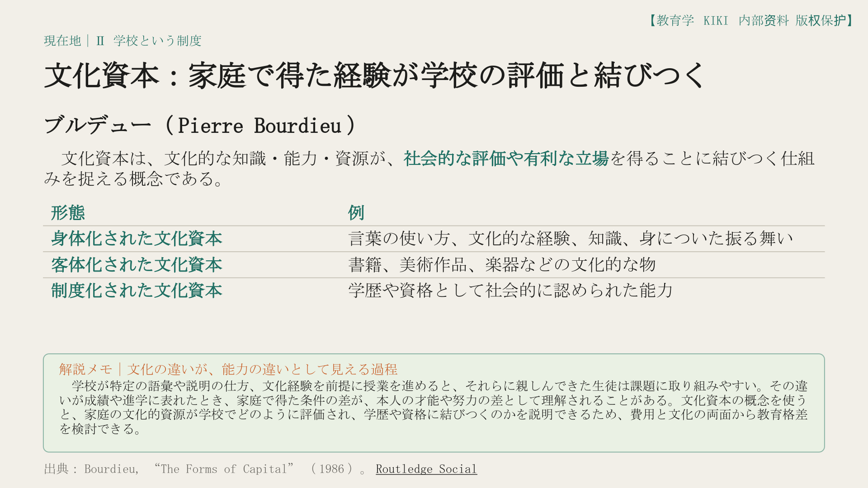The image size is (868, 488).
Task: Click the breadcrumb 現在地 Ⅱ 学校という制度
Action: tap(123, 41)
